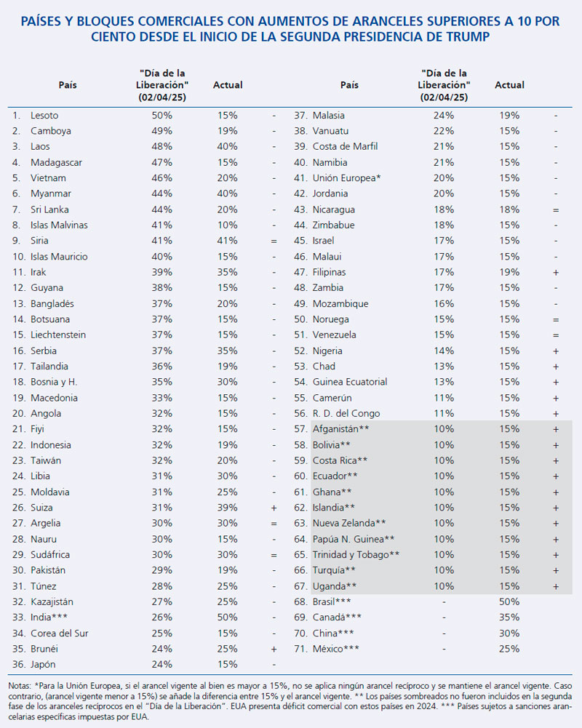Screen dimensions: 582x728
Task: Click the plus sign in Brunéi's row
Action: coord(274,649)
